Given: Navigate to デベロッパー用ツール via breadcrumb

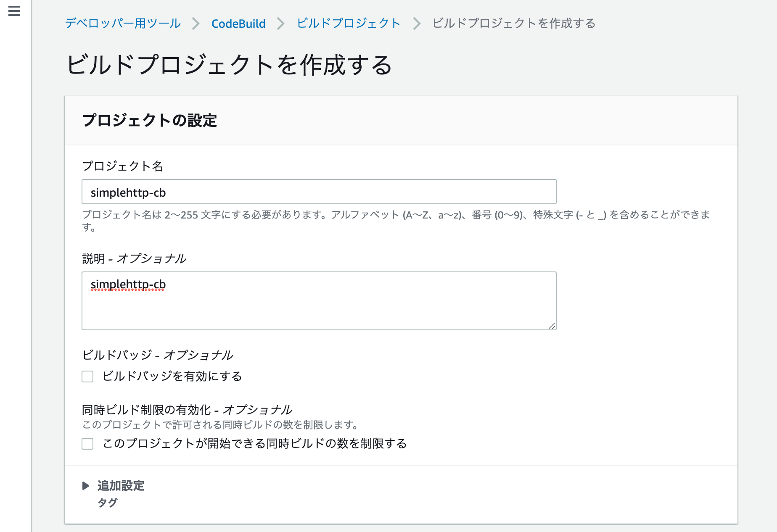Looking at the screenshot, I should 122,24.
